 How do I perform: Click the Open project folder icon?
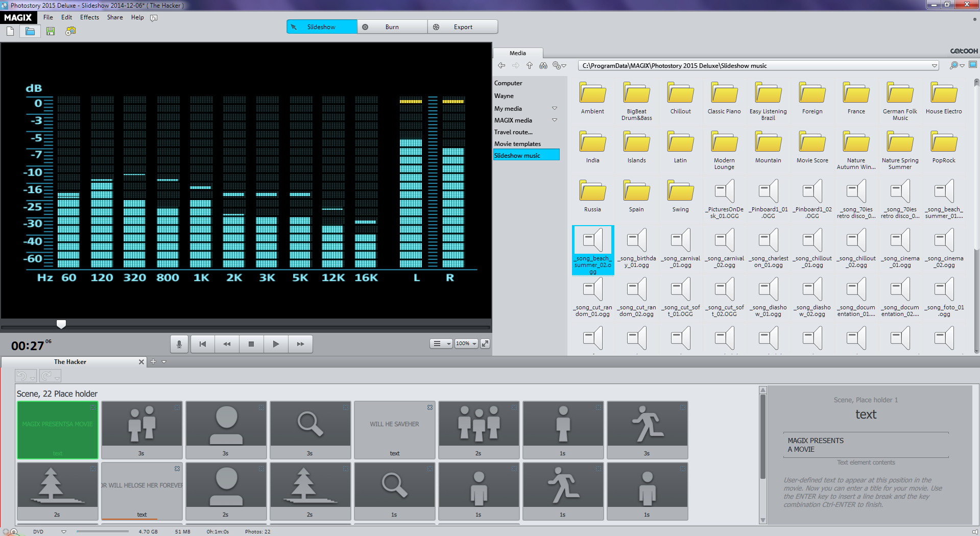(30, 31)
